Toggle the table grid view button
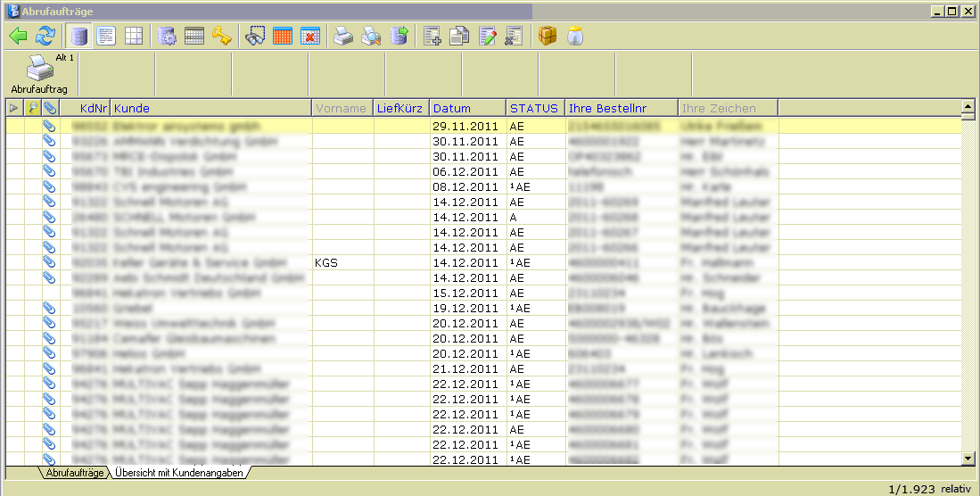 pyautogui.click(x=133, y=36)
